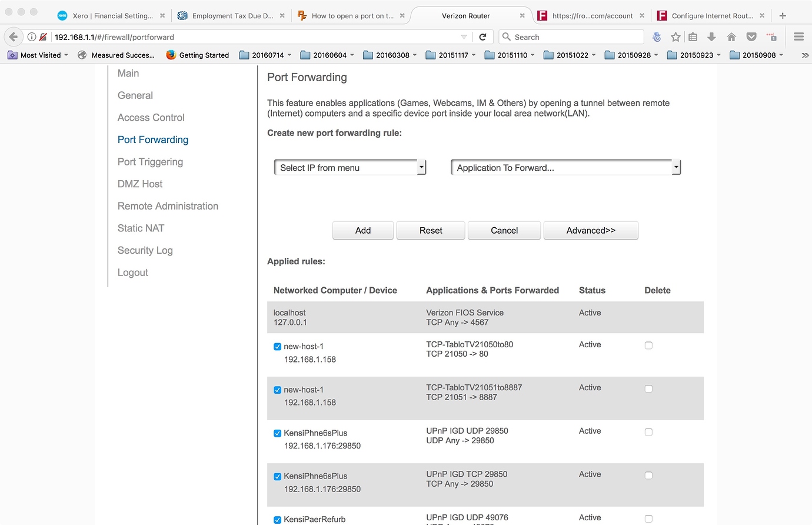Open the 20160604 bookmark folder
Viewport: 812px width, 525px height.
pos(327,55)
